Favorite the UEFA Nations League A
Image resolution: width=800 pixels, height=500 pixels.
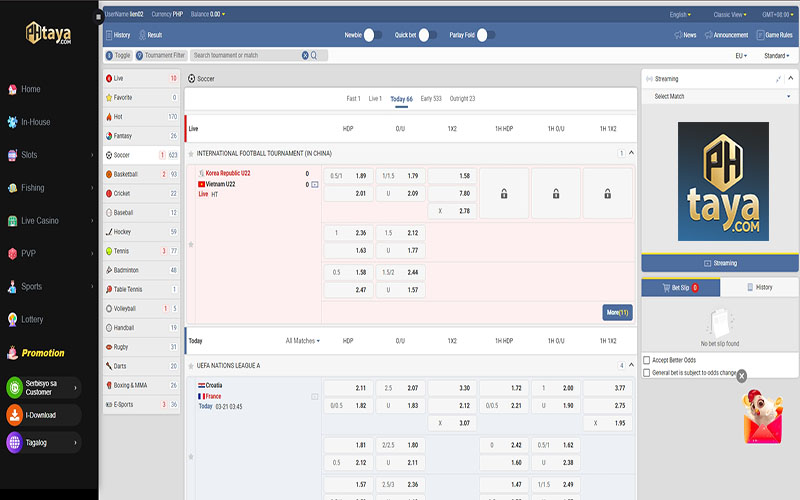pyautogui.click(x=191, y=366)
